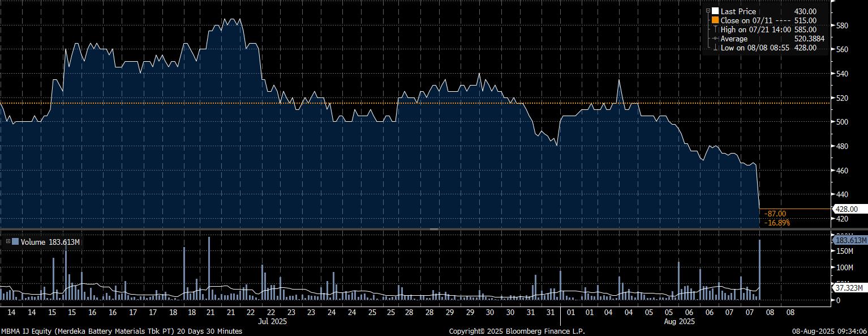The image size is (868, 336).
Task: Click the orange Close on 07/11 swatch
Action: 715,20
